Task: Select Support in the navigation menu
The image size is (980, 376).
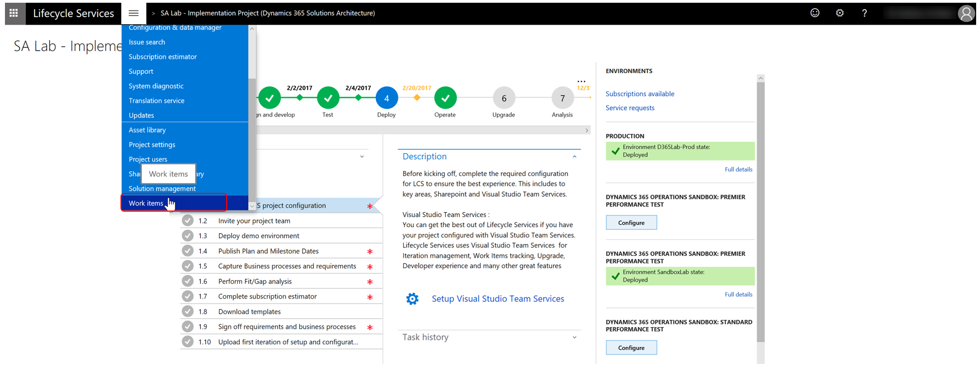Action: (x=141, y=71)
